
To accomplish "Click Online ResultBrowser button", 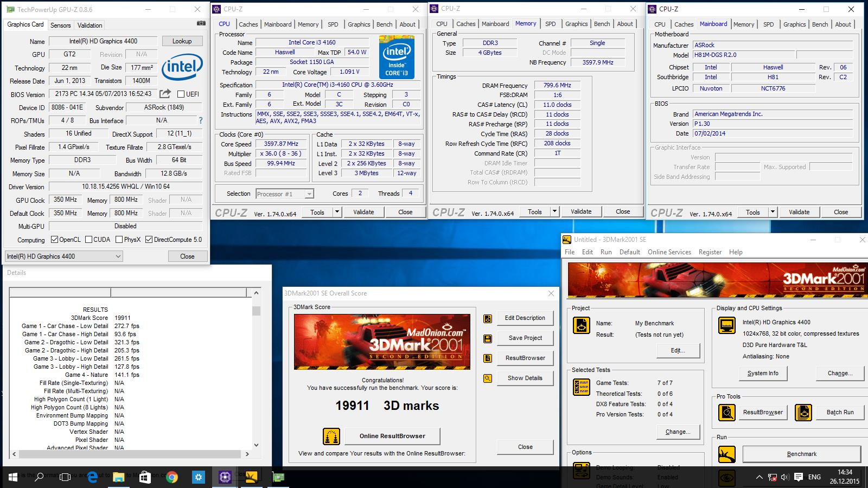I will click(392, 436).
